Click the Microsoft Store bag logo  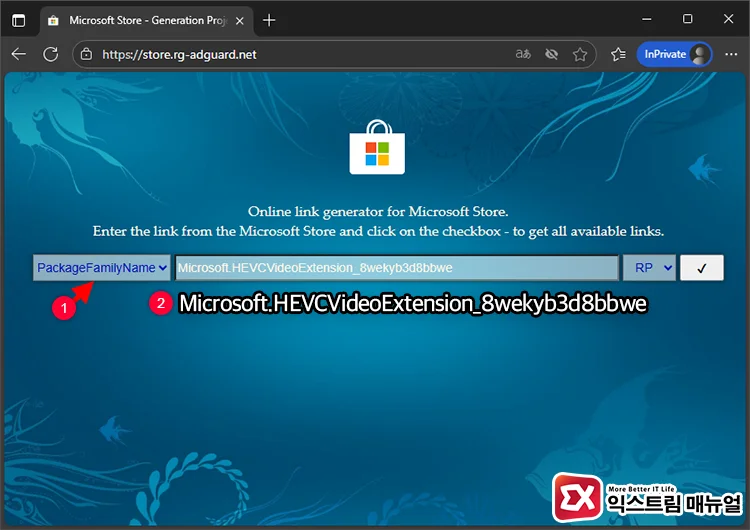376,148
